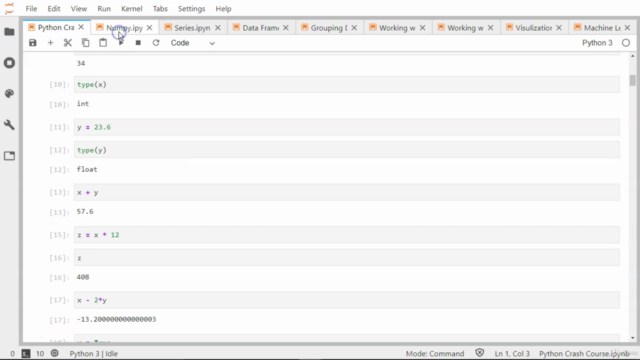The height and width of the screenshot is (360, 640).
Task: Cut selected cells with the scissors icon
Action: [68, 43]
